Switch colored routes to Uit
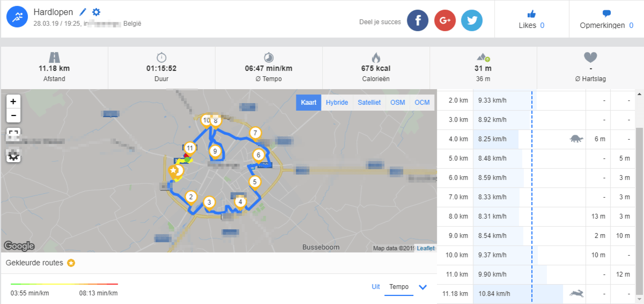This screenshot has width=644, height=304. point(376,287)
